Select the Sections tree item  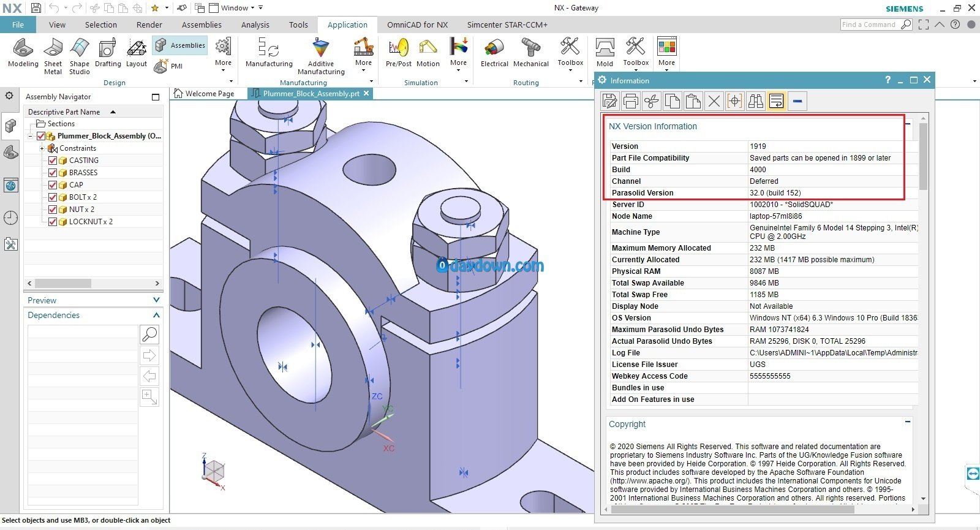pos(61,124)
